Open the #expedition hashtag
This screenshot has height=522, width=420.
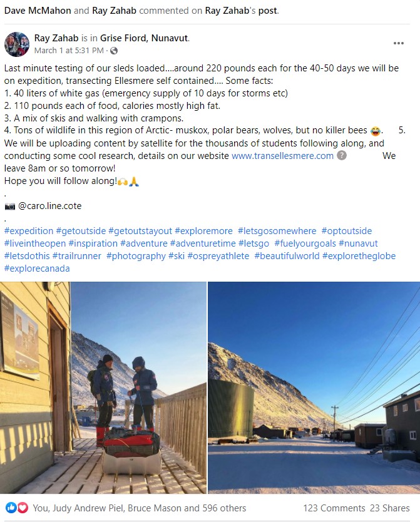29,231
